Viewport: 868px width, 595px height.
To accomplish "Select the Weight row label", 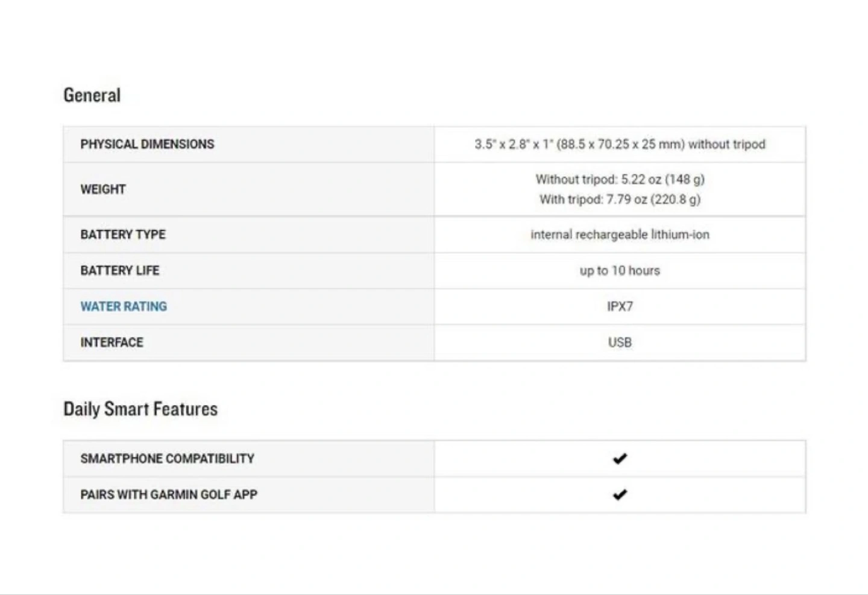I will (x=103, y=189).
